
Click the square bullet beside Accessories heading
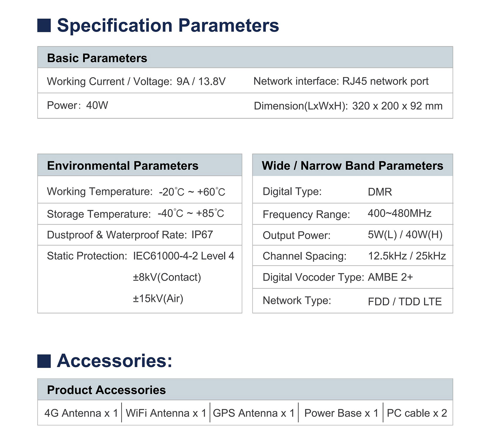pos(44,361)
